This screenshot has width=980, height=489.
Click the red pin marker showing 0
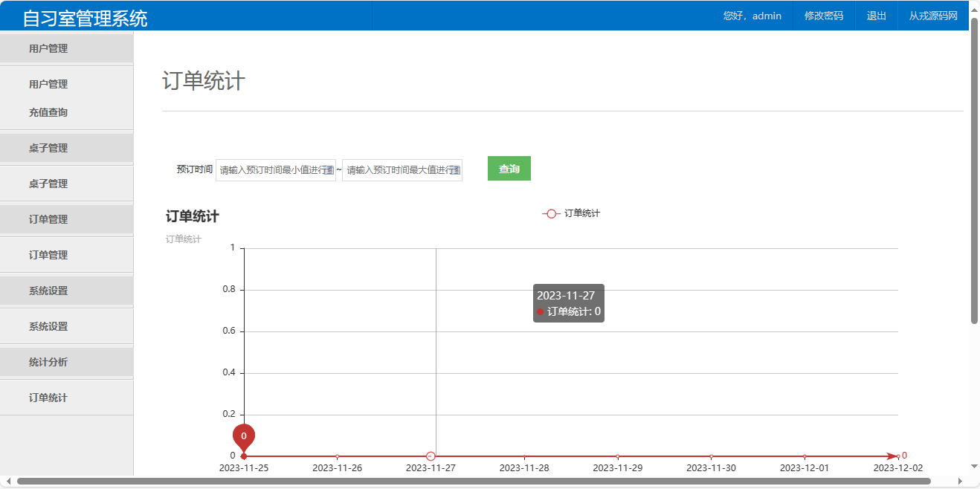click(244, 436)
